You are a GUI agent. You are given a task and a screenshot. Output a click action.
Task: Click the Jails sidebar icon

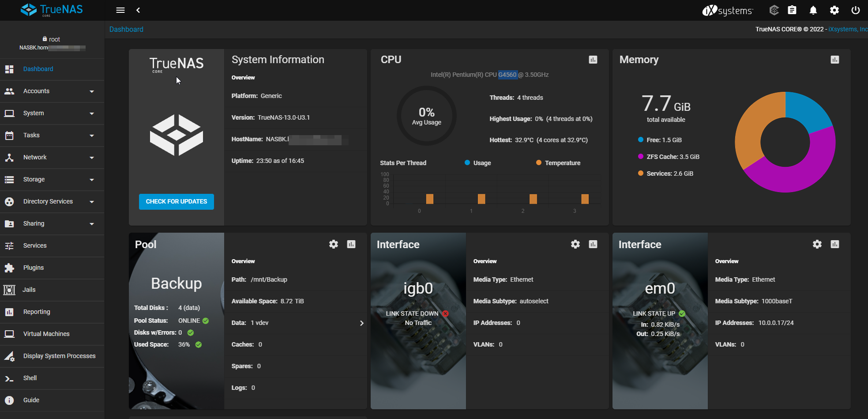(9, 290)
